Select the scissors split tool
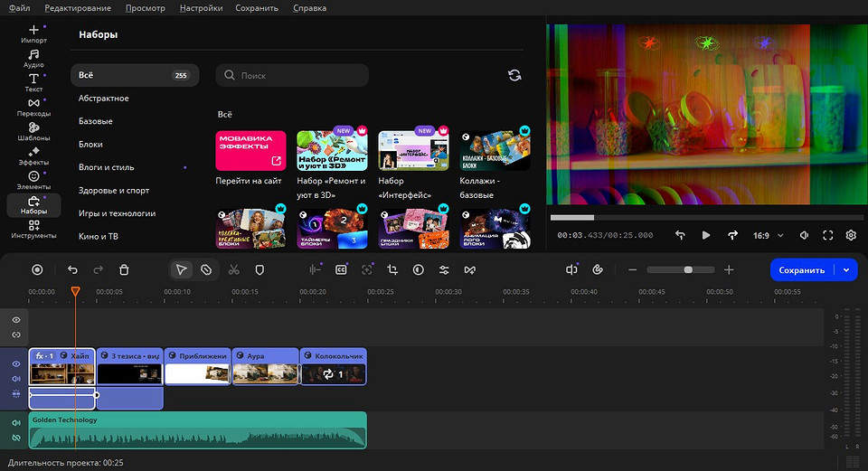868x471 pixels. tap(234, 269)
